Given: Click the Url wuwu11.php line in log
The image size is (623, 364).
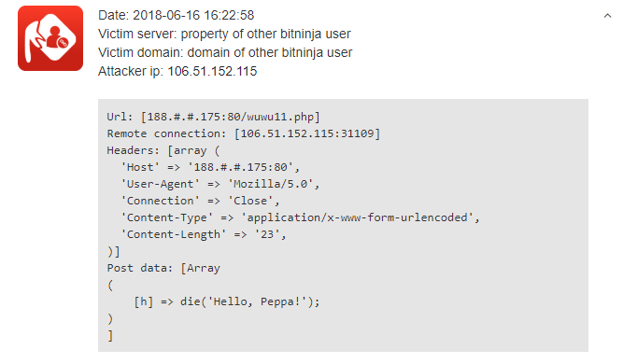Looking at the screenshot, I should coord(213,117).
